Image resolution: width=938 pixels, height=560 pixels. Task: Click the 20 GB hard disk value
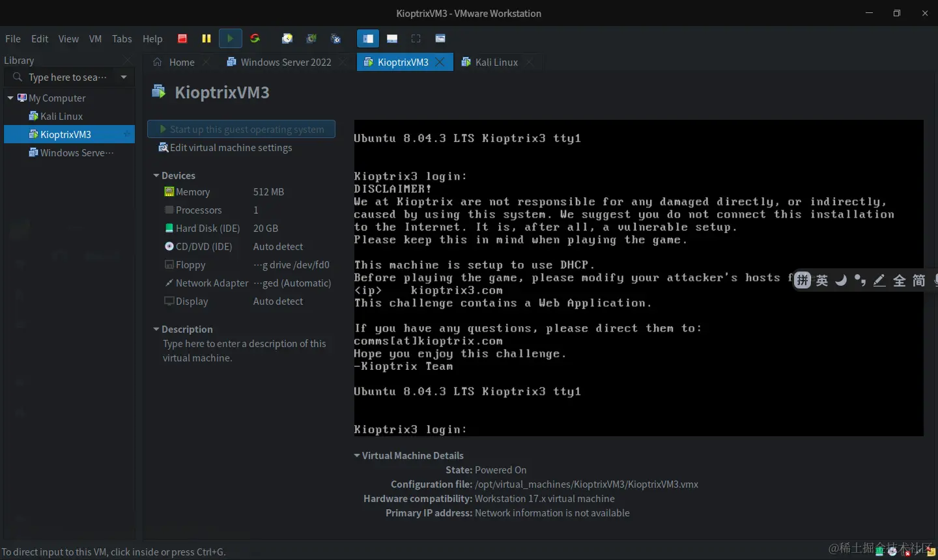[x=266, y=229]
